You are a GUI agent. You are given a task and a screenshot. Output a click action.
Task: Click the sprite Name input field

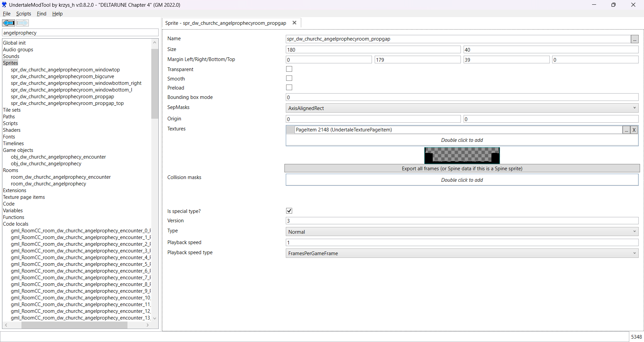click(458, 39)
